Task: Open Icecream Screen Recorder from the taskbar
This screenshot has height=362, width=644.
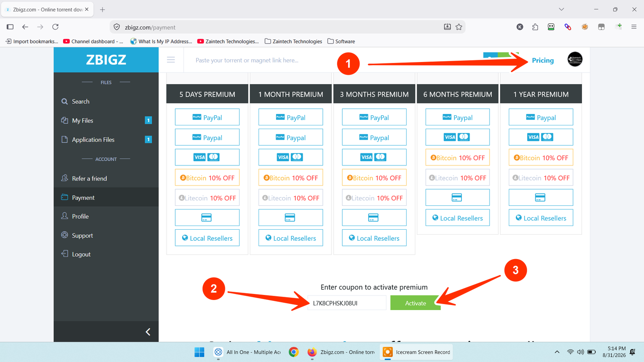Action: pos(417,352)
